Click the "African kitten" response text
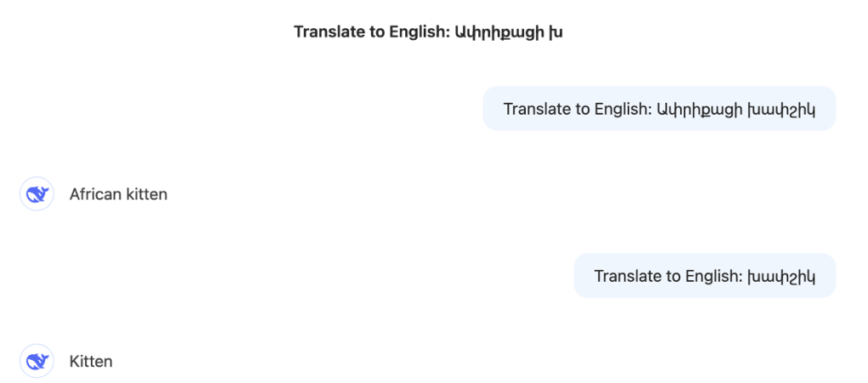Viewport: 868px width, 383px height. (118, 194)
